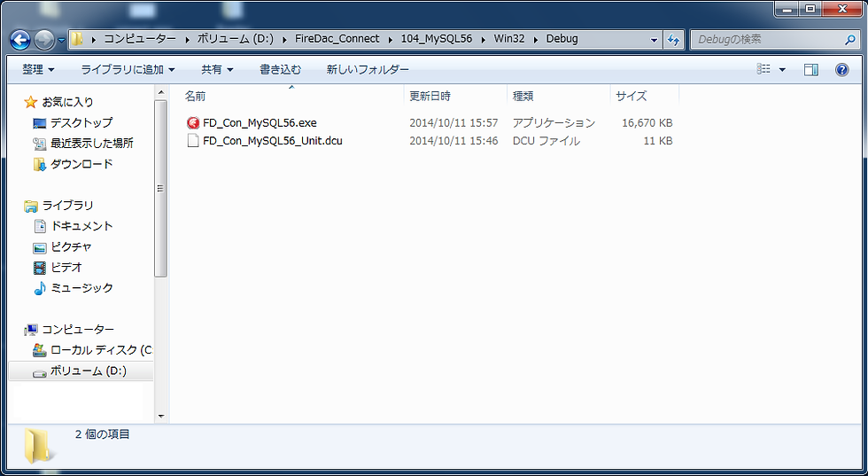The width and height of the screenshot is (868, 476).
Task: Open the view options dropdown arrow
Action: [x=782, y=70]
